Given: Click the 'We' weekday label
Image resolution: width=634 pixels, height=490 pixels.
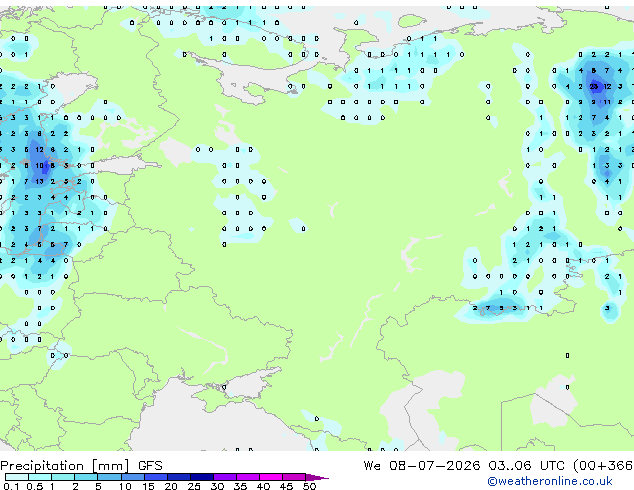Looking at the screenshot, I should pos(372,466).
